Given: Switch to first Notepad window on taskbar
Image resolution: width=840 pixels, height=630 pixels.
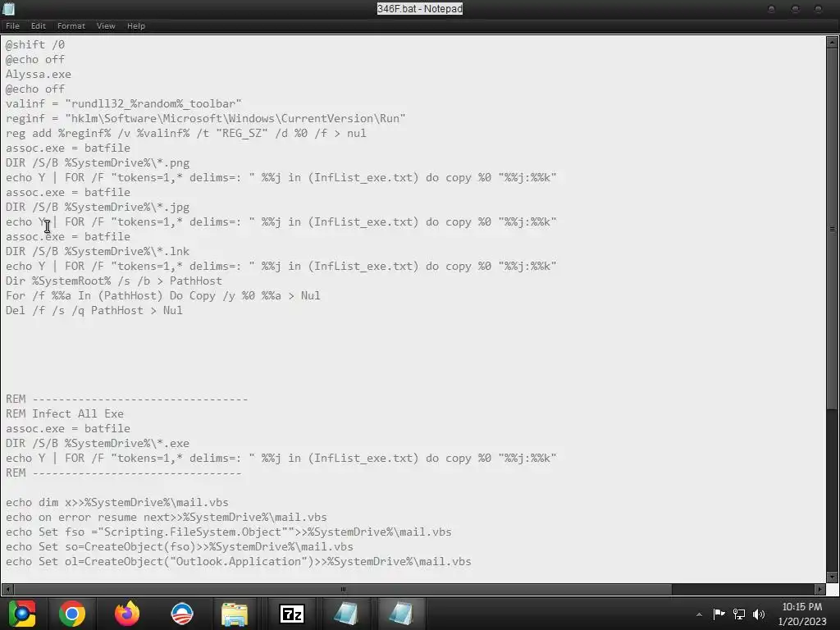Looking at the screenshot, I should [345, 614].
